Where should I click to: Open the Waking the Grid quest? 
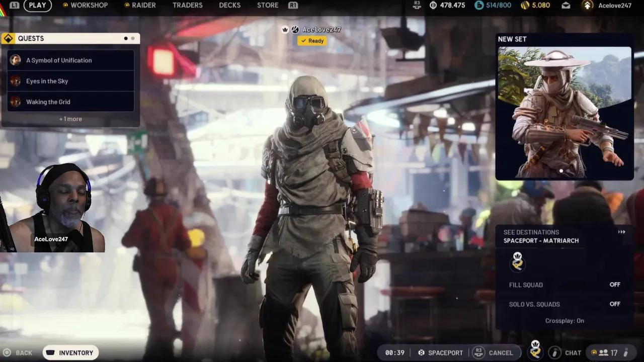(x=71, y=102)
